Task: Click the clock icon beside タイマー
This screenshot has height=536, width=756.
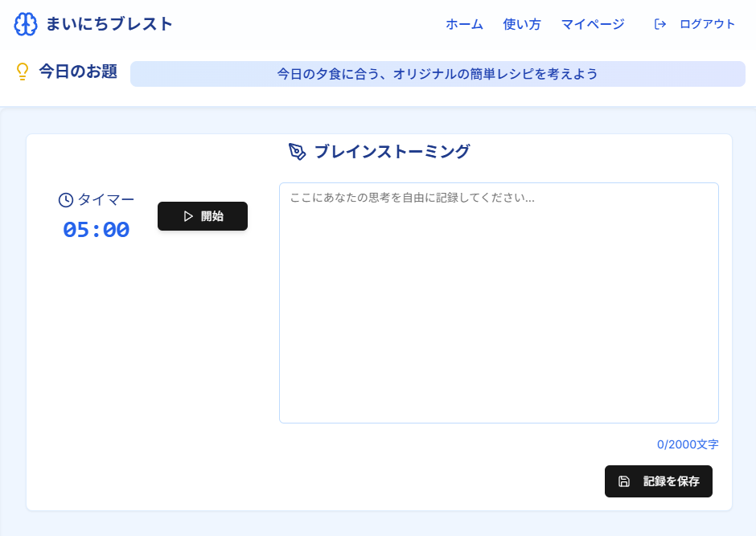Action: click(x=66, y=200)
